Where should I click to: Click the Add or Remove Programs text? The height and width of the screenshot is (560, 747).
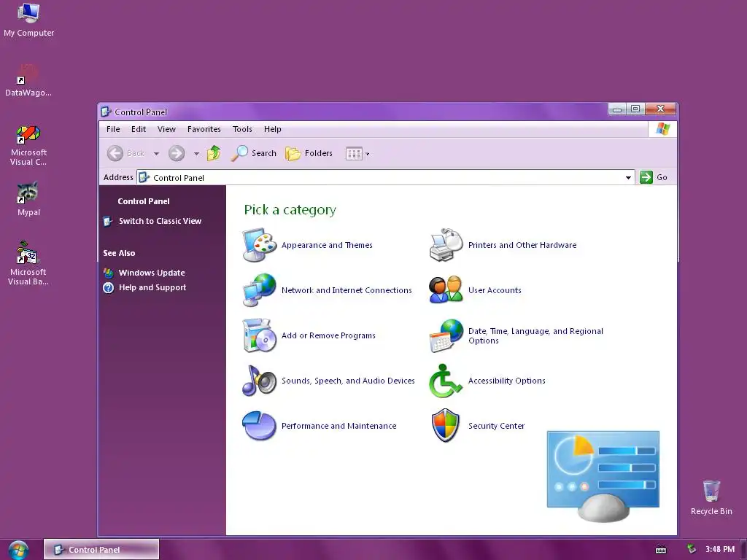[328, 335]
